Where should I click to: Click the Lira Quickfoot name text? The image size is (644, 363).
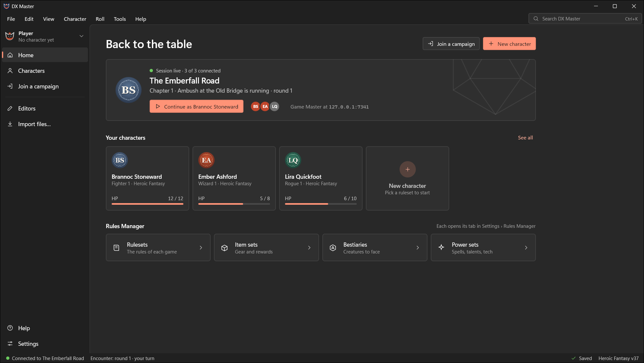click(x=303, y=176)
